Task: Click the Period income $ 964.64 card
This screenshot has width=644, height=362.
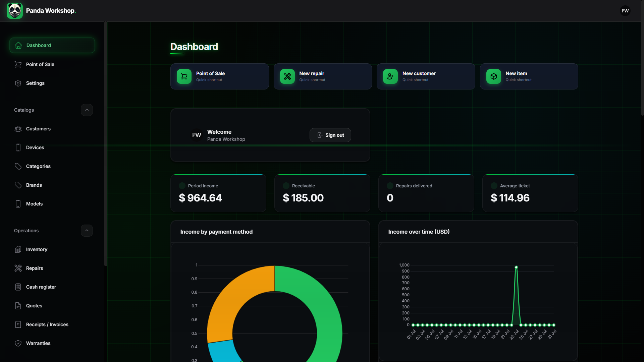Action: pyautogui.click(x=218, y=193)
